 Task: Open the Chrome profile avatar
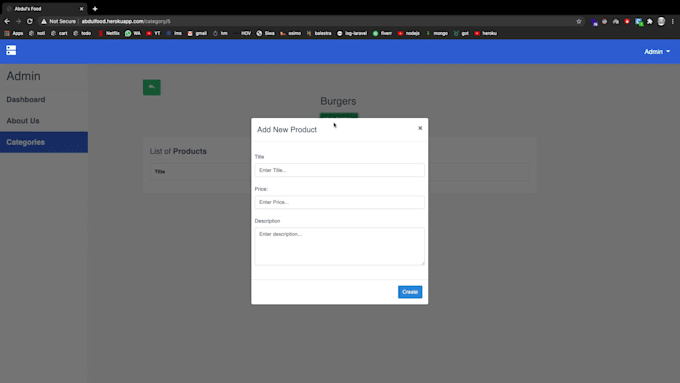(x=661, y=21)
